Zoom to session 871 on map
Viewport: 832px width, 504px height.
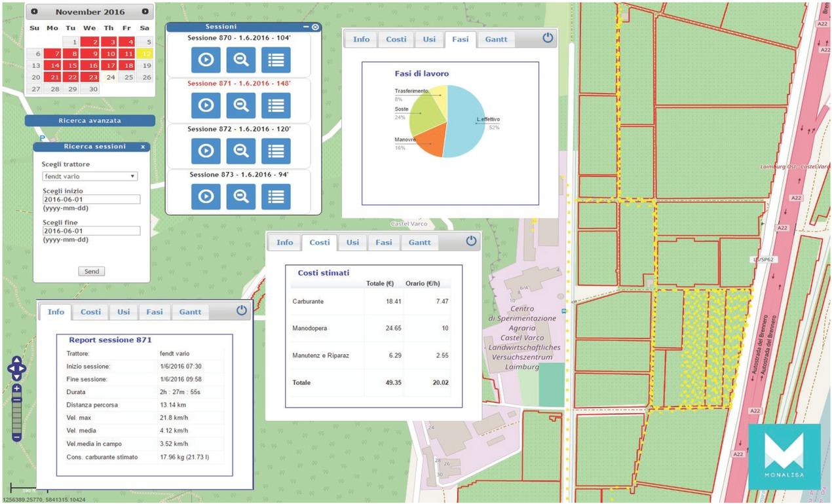240,105
